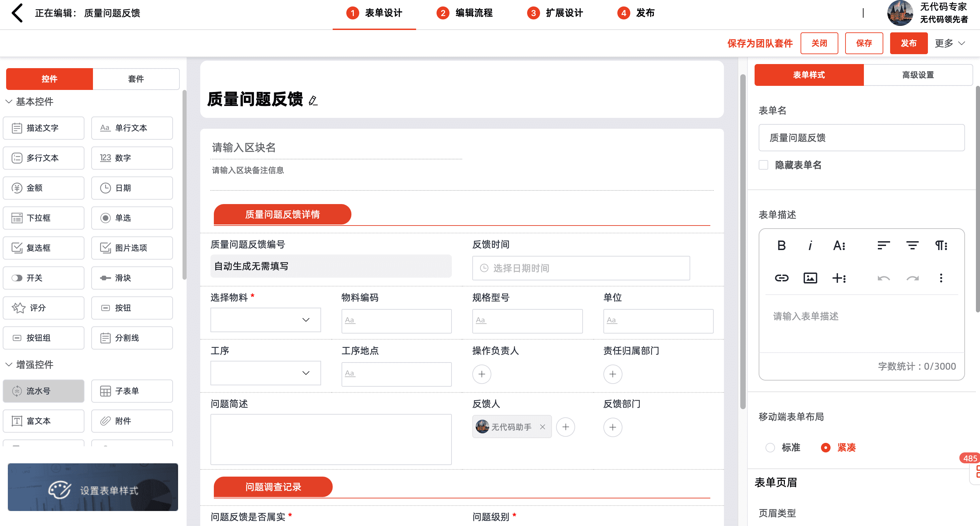
Task: Click the pencil icon beside the form title
Action: (x=313, y=100)
